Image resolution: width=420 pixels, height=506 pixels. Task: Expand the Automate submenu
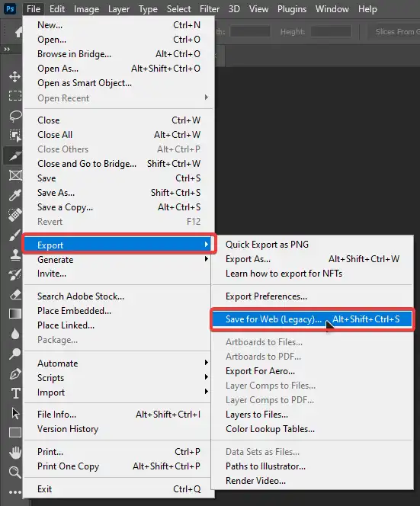pos(118,363)
